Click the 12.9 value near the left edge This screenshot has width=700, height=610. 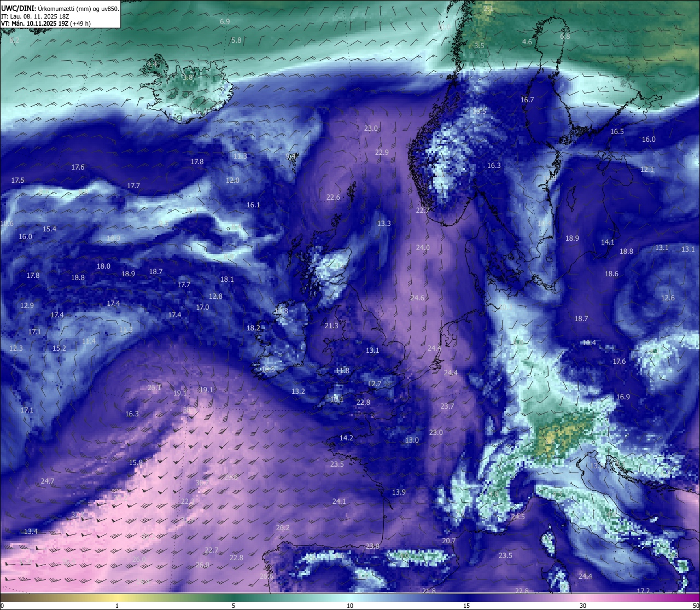point(27,306)
